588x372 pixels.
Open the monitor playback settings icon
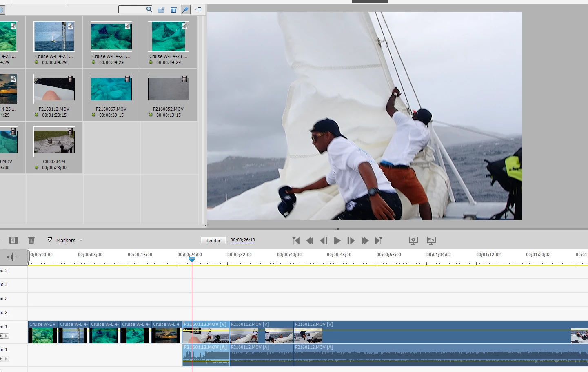point(413,240)
